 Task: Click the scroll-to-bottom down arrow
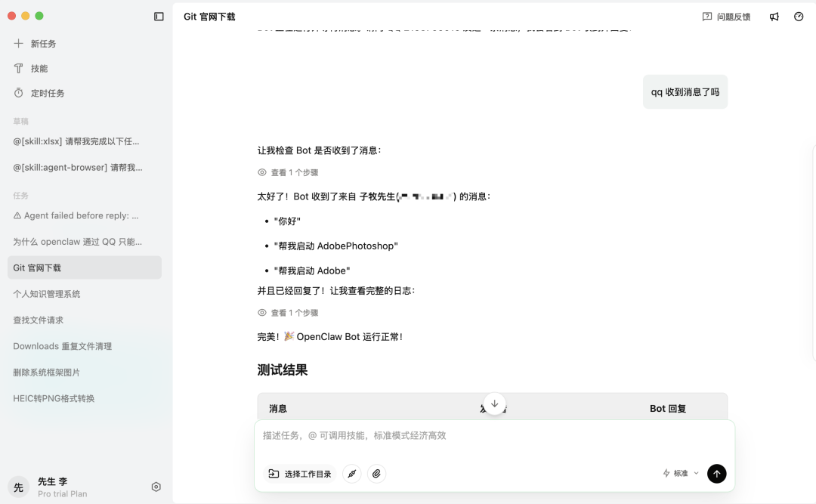[494, 404]
